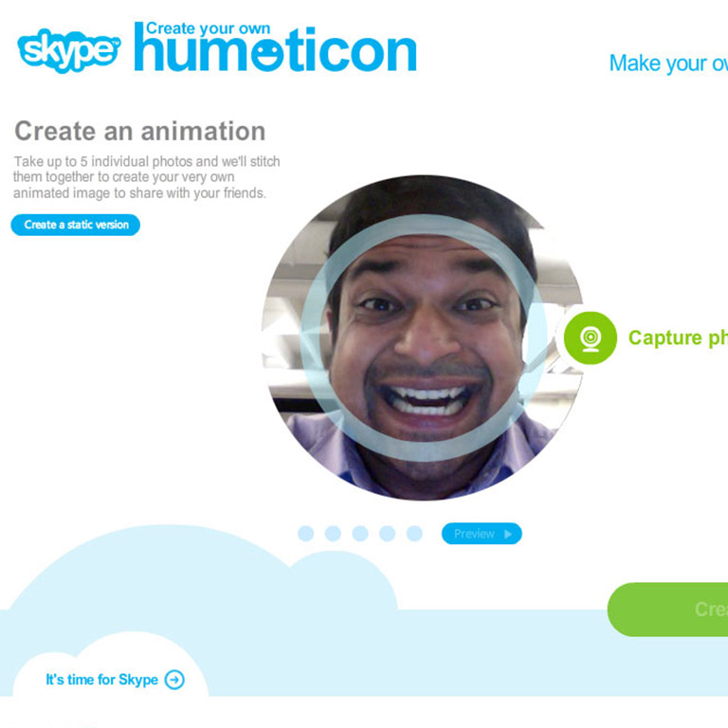This screenshot has height=728, width=728.
Task: Click the circular webcam preview image
Action: point(423,337)
